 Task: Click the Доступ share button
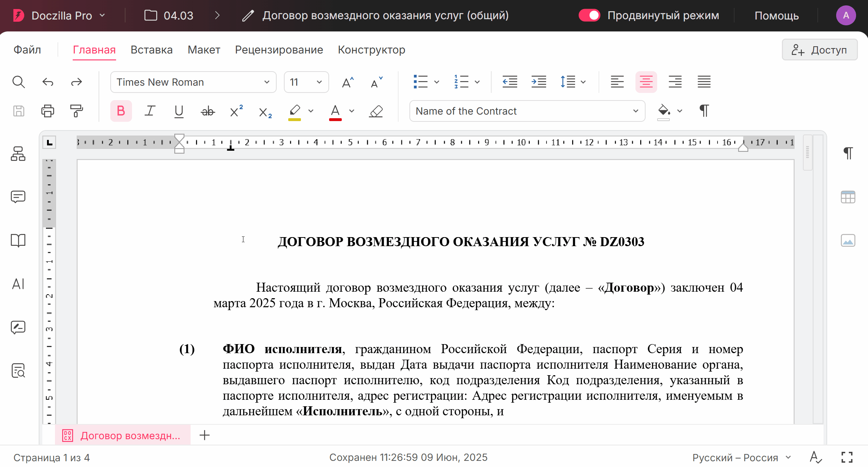(820, 50)
